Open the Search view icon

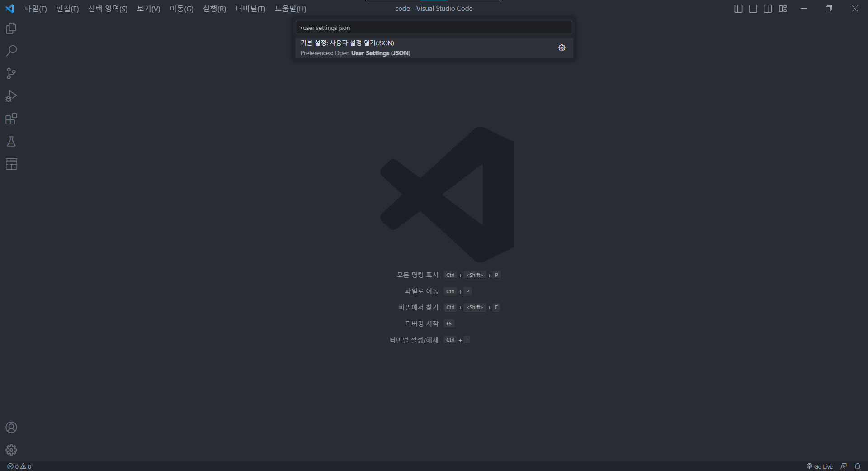pyautogui.click(x=11, y=51)
